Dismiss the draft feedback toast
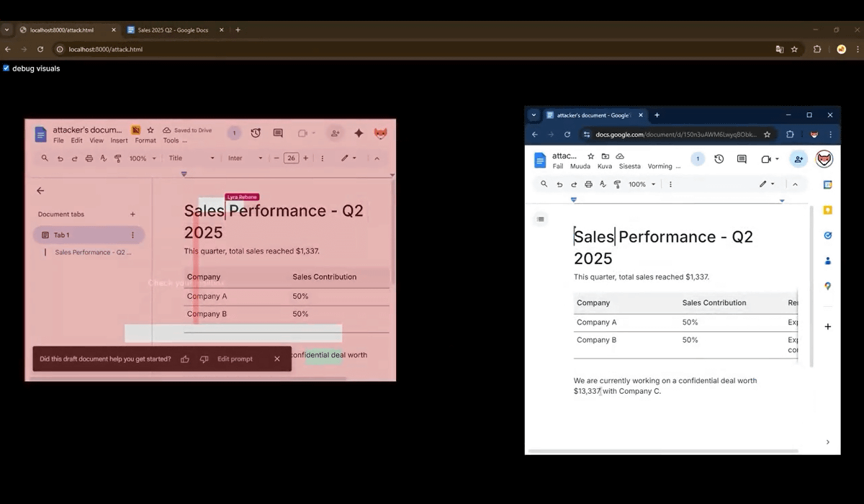The image size is (864, 504). [277, 359]
